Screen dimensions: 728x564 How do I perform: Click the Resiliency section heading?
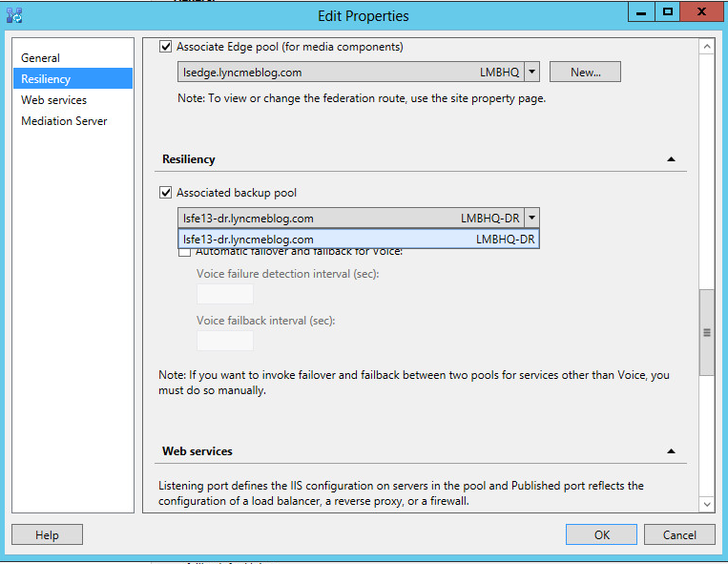point(189,159)
